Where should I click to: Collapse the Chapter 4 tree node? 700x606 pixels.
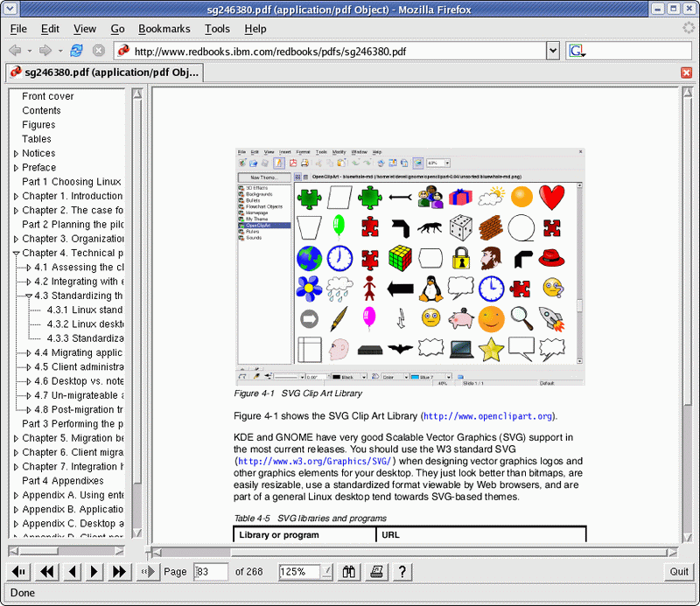pos(16,254)
